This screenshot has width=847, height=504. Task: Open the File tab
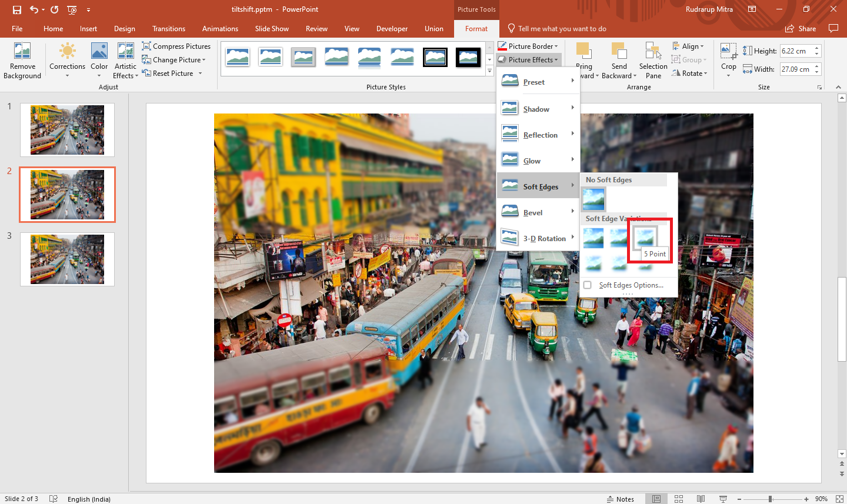tap(17, 28)
